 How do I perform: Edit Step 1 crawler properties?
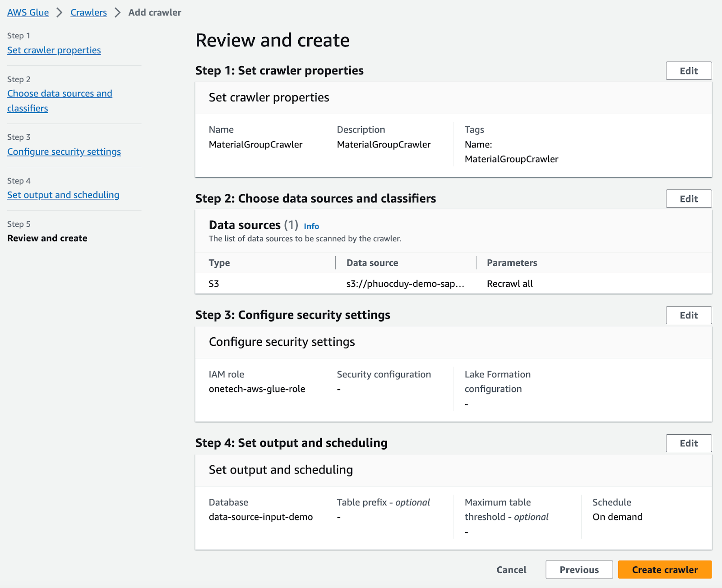[x=689, y=71]
